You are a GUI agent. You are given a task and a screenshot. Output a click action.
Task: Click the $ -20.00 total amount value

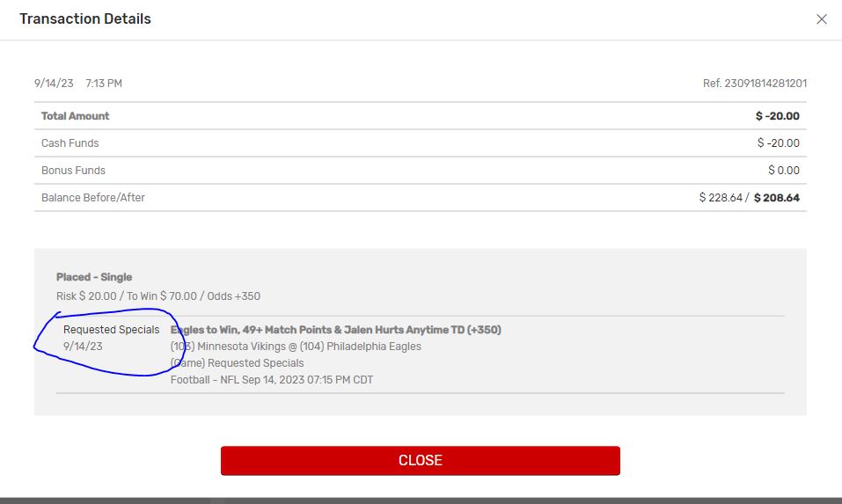point(777,116)
